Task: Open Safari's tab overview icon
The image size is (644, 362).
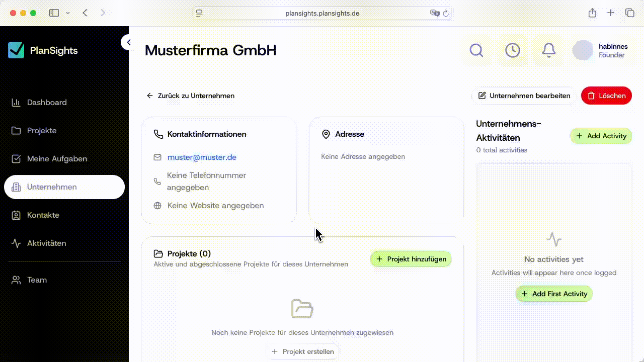Action: [x=629, y=13]
